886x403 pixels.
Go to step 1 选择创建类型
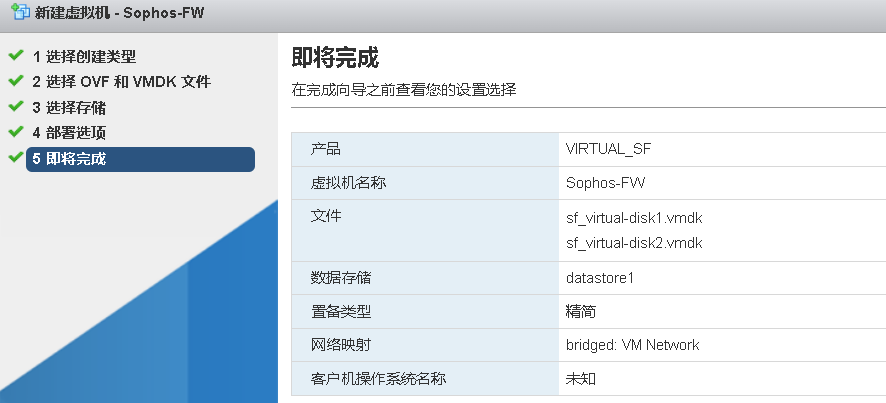pyautogui.click(x=84, y=57)
